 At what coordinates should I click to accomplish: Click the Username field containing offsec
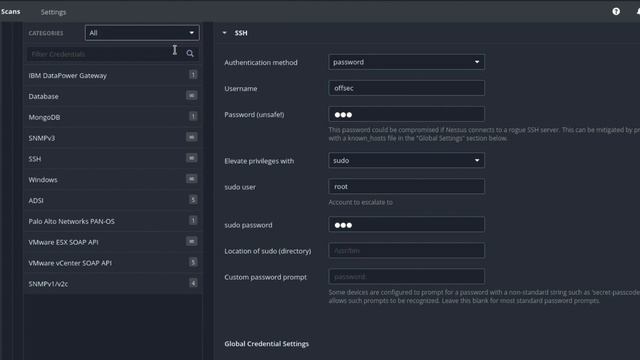(x=406, y=88)
